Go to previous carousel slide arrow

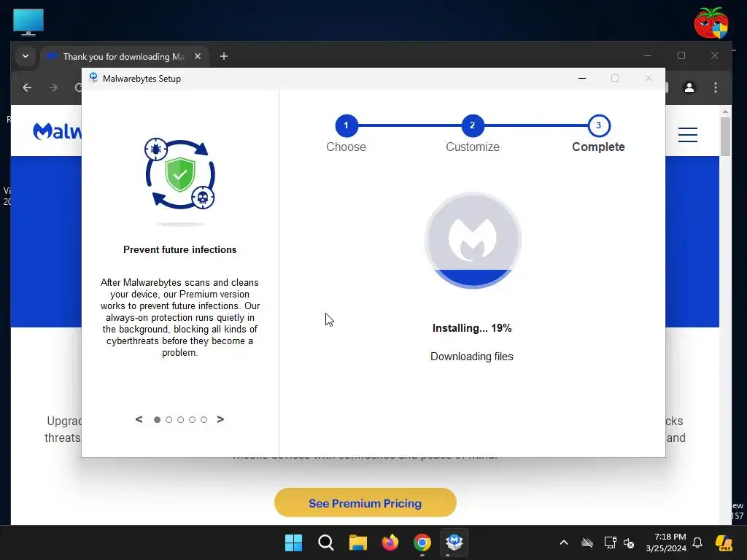139,419
